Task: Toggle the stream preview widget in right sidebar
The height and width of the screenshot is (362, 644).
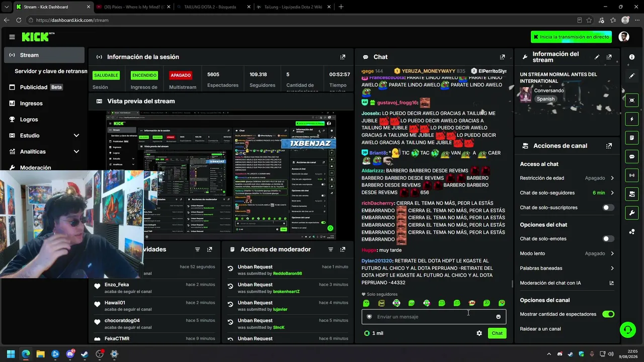Action: (x=632, y=100)
